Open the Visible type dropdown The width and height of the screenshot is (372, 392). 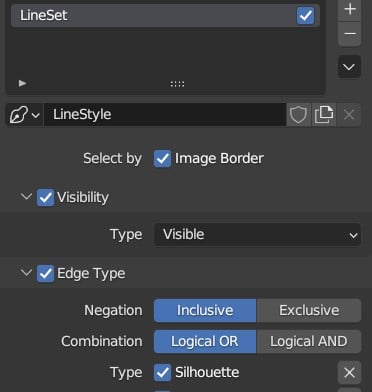pos(257,235)
